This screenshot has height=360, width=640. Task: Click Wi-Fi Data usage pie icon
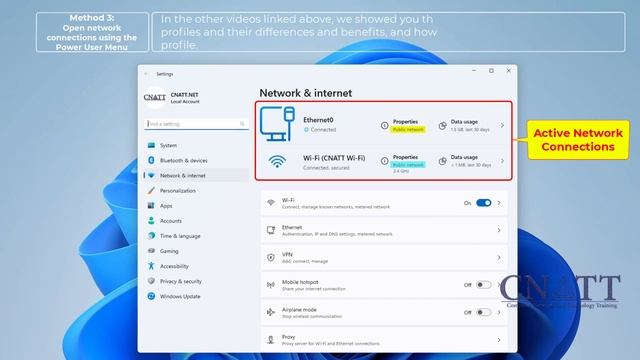coord(442,161)
